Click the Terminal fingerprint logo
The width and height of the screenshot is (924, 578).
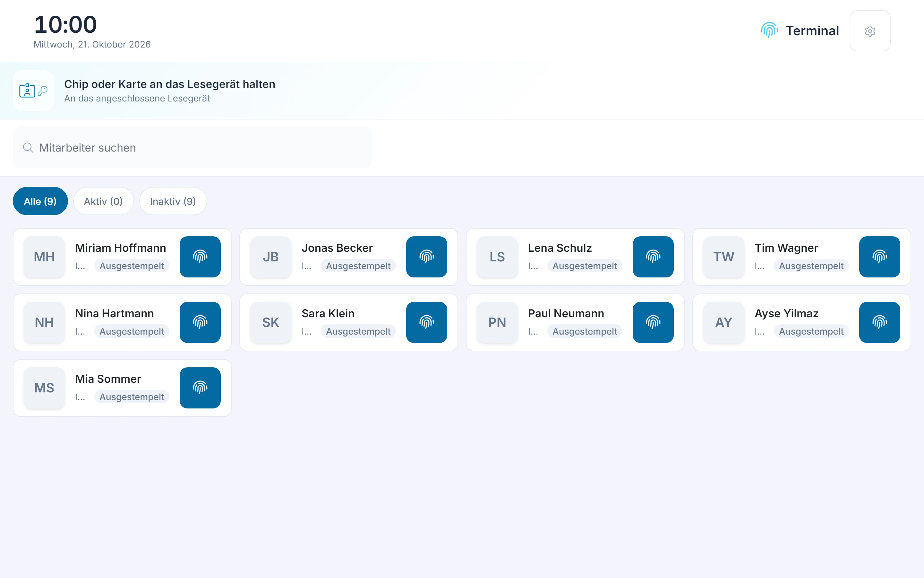769,30
